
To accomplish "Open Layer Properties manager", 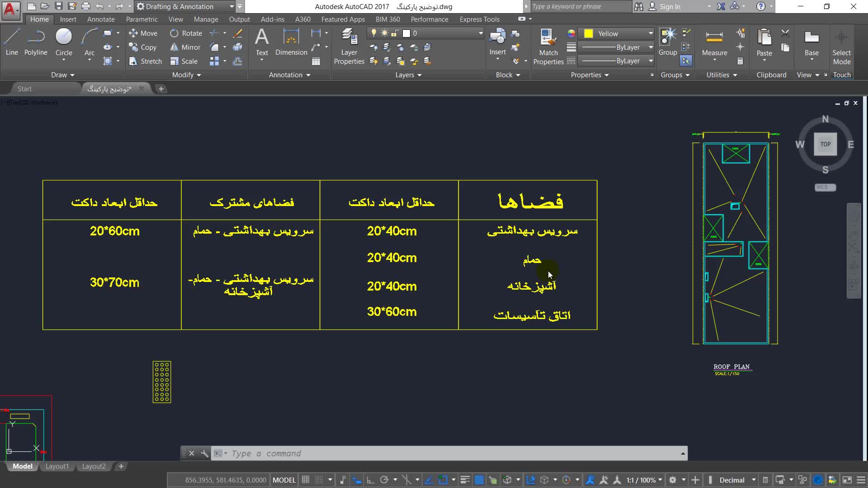I will 349,46.
